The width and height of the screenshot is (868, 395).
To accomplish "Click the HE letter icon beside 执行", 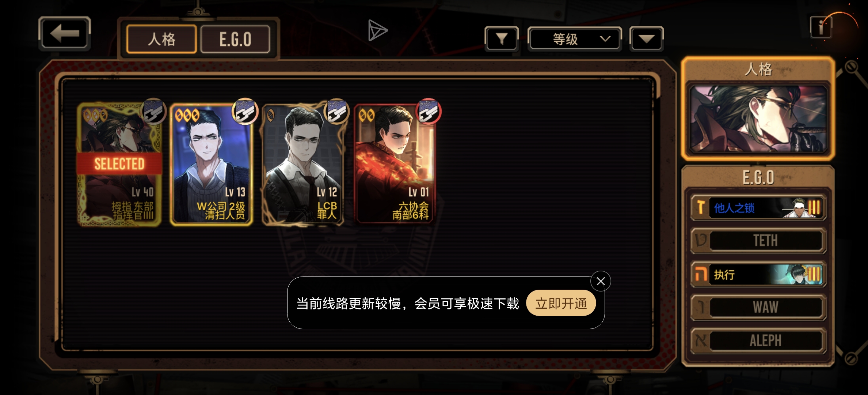I will point(700,274).
